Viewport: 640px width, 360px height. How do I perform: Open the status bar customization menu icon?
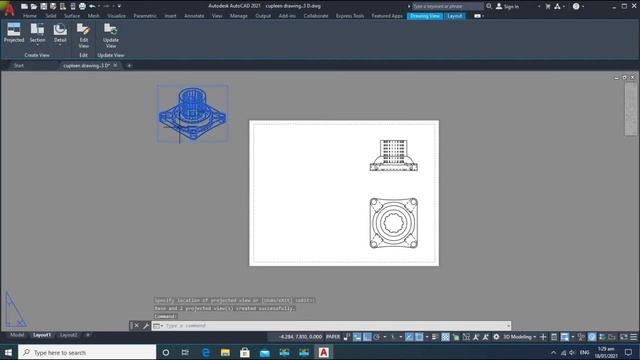pos(633,337)
